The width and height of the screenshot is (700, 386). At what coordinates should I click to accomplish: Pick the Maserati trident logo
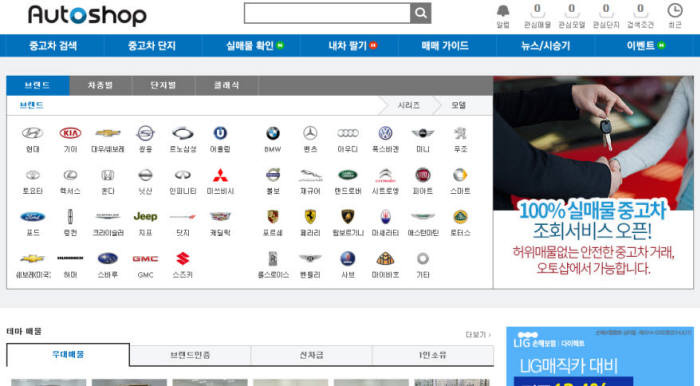pos(385,217)
